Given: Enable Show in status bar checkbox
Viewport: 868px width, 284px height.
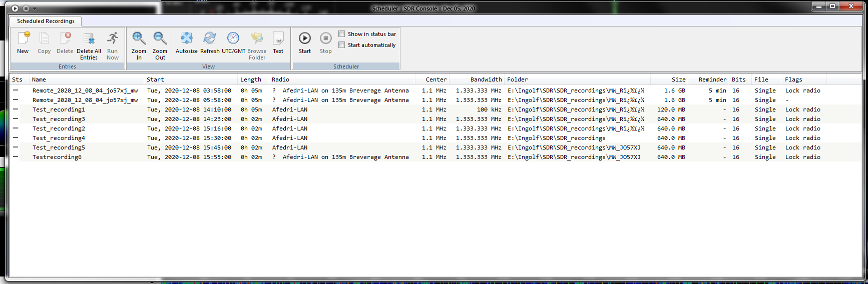Looking at the screenshot, I should coord(342,34).
